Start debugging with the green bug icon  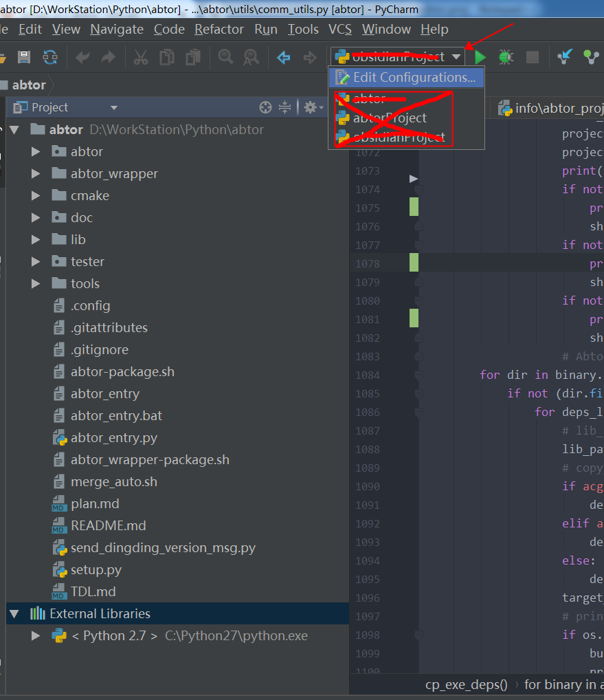click(506, 57)
